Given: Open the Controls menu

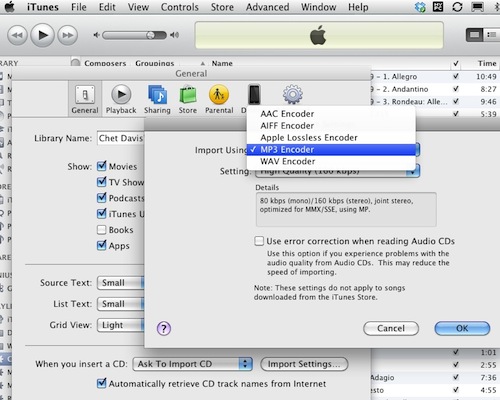Looking at the screenshot, I should click(180, 7).
